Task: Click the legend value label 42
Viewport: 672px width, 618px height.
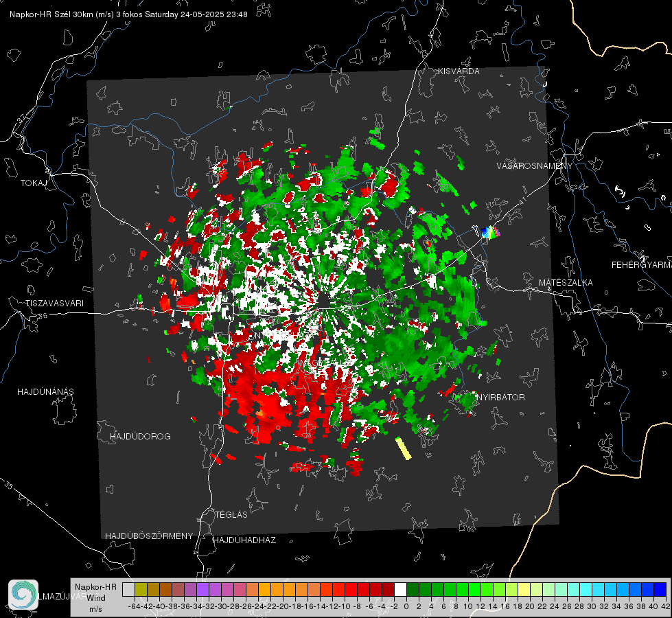Action: click(x=666, y=606)
